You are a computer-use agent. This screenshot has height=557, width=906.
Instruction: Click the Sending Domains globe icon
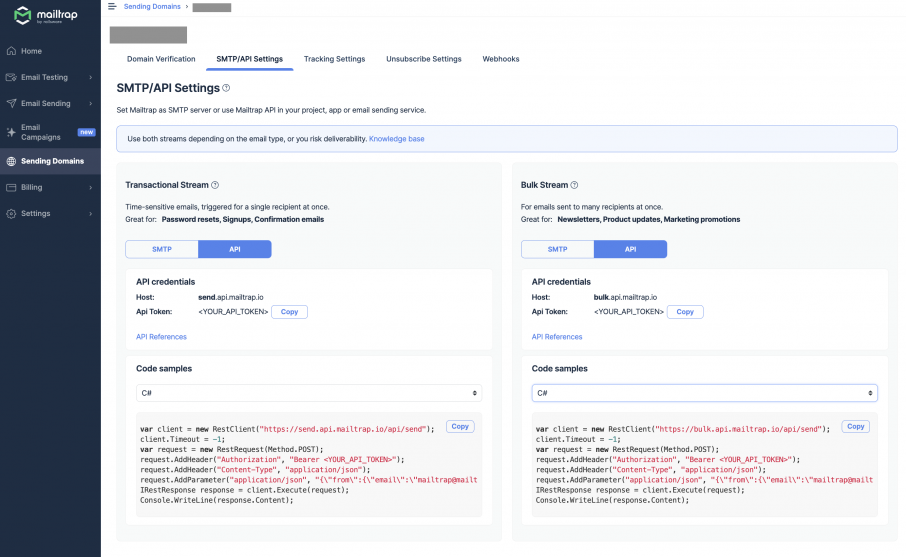point(11,161)
